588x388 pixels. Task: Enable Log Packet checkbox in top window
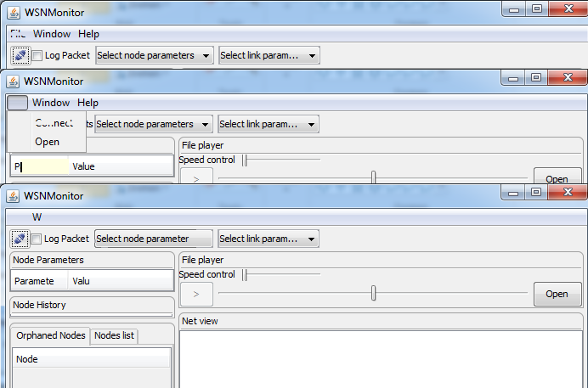point(37,56)
